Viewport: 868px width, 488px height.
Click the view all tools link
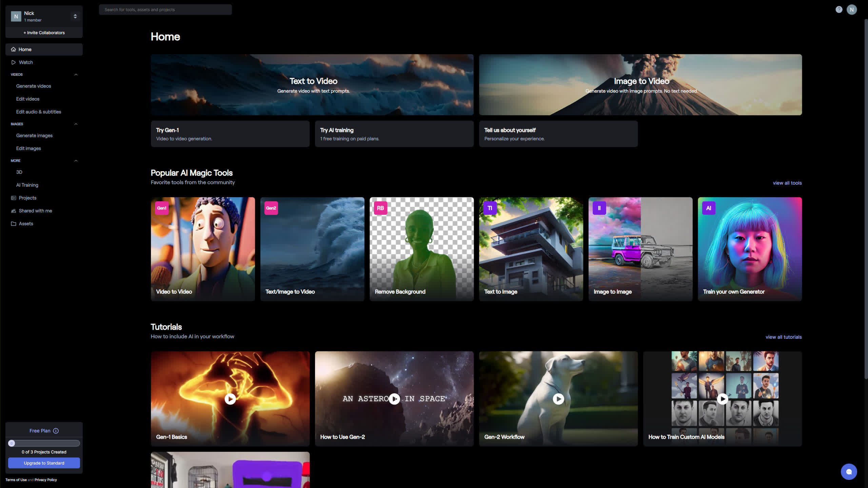pos(787,183)
